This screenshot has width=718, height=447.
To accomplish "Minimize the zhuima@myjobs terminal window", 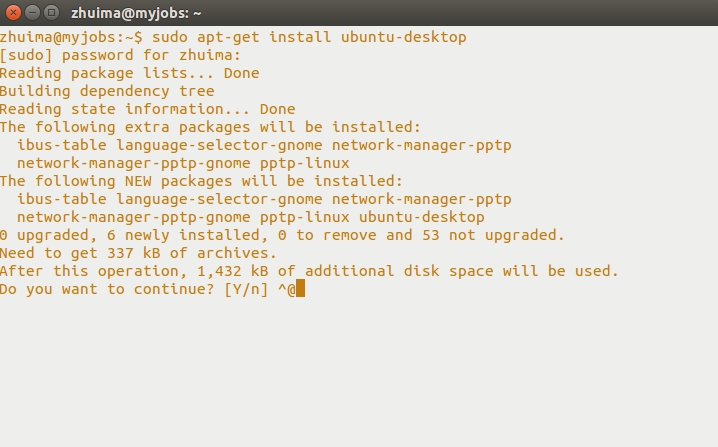I will (x=33, y=12).
